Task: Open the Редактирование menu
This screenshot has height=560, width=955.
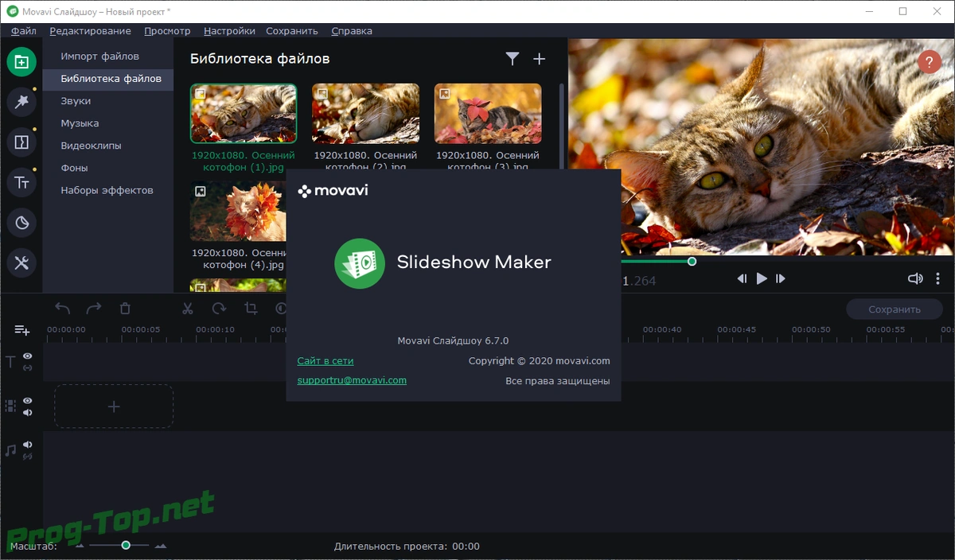Action: (90, 31)
